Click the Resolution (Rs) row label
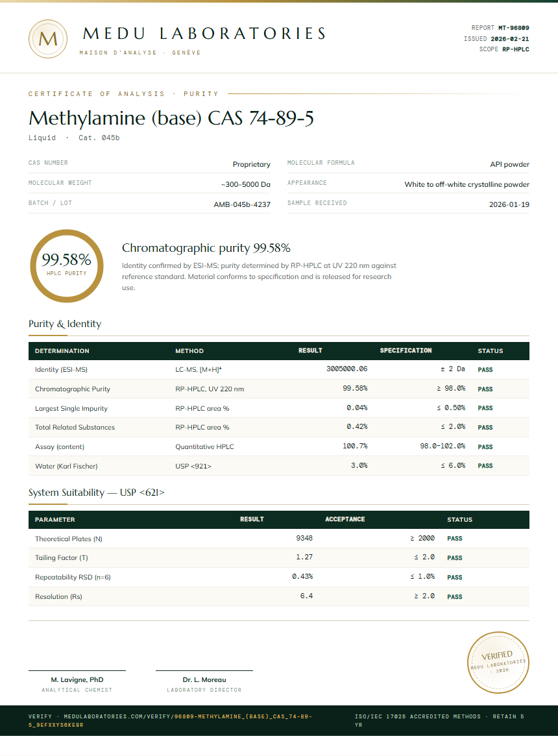This screenshot has width=558, height=756. (58, 597)
